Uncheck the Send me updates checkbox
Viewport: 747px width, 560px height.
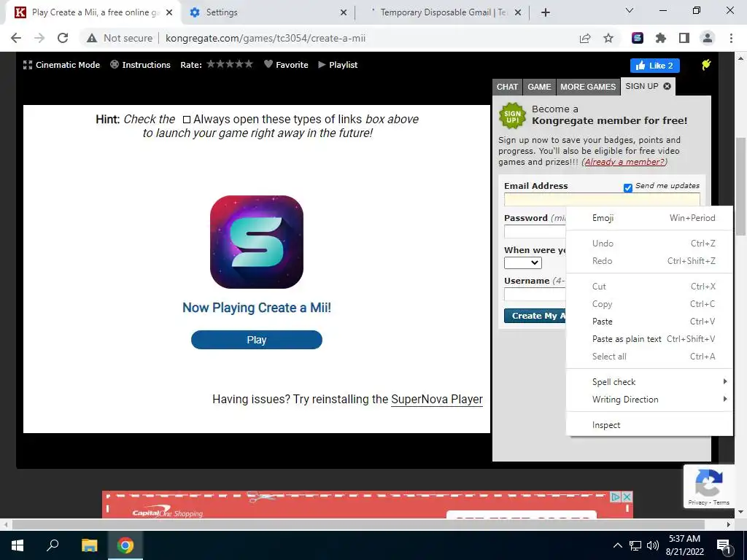[628, 187]
